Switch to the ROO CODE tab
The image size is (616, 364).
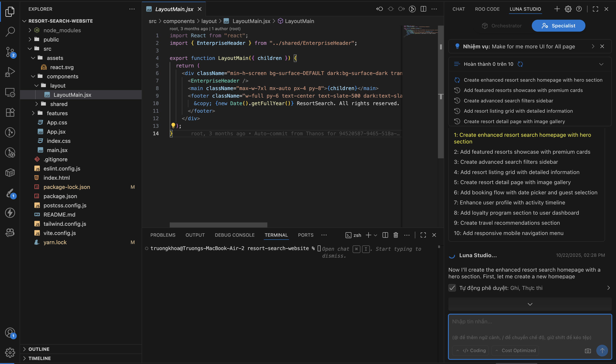pyautogui.click(x=487, y=9)
